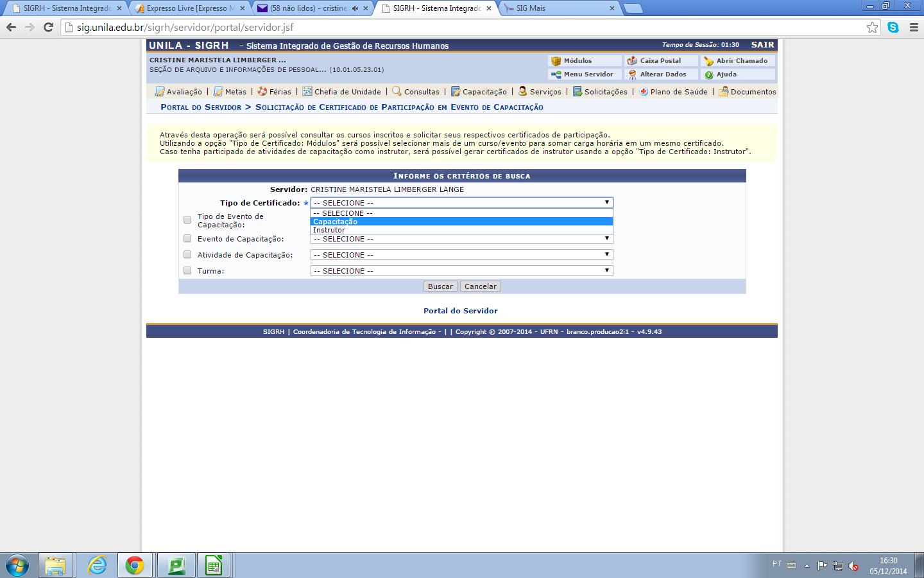The image size is (924, 578).
Task: Click Skype extension icon in Chrome
Action: tap(893, 27)
